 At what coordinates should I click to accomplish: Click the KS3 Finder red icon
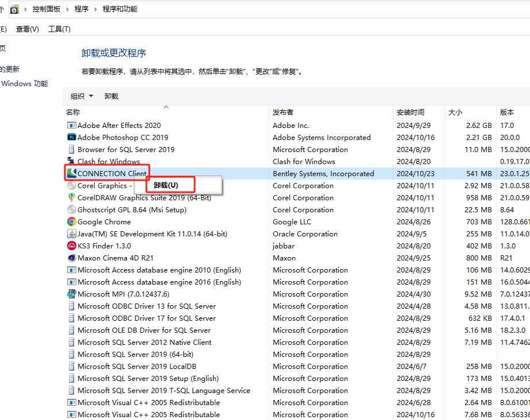(x=72, y=246)
